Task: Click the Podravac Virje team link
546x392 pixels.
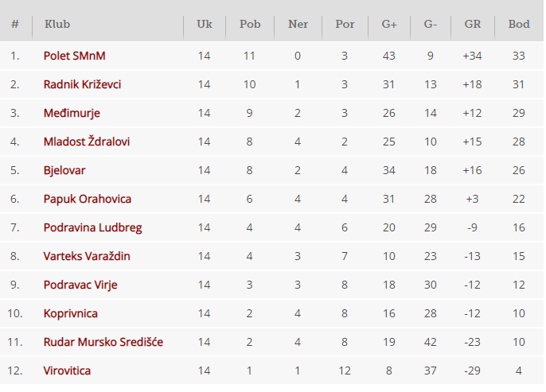Action: [x=80, y=285]
